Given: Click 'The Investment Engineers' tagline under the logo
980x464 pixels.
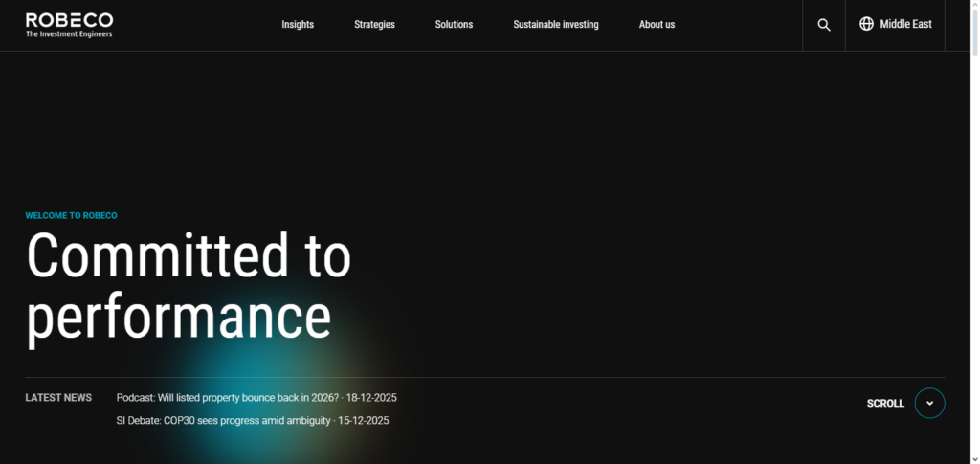Looking at the screenshot, I should click(x=69, y=34).
